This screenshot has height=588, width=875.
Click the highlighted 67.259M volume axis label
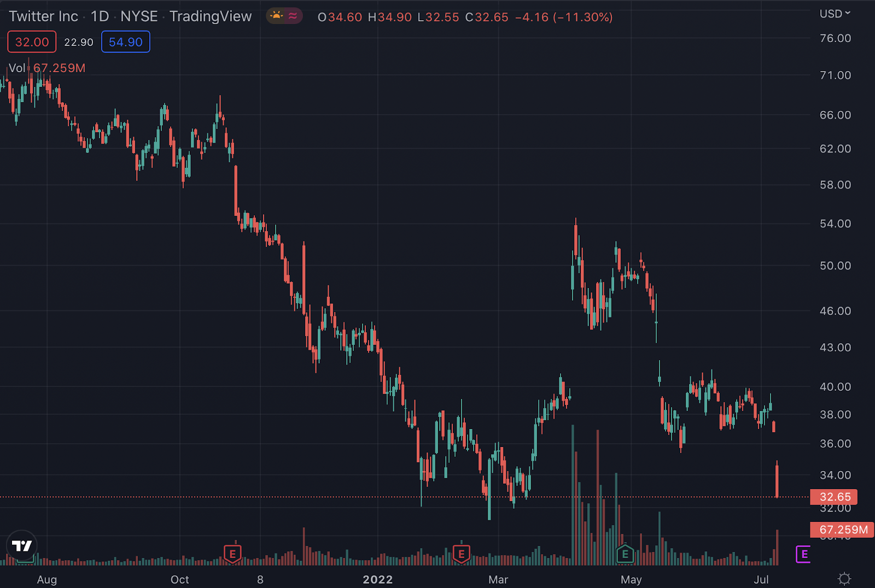tap(842, 530)
